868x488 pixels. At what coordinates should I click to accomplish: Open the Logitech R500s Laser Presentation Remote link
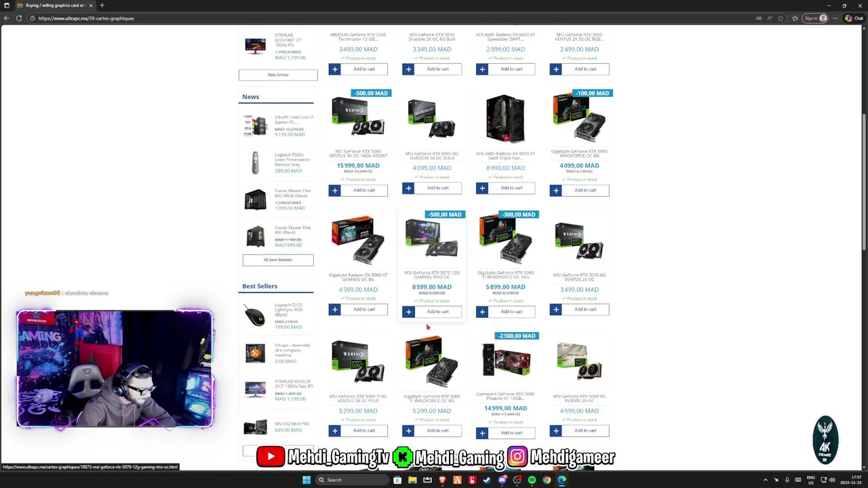(292, 159)
